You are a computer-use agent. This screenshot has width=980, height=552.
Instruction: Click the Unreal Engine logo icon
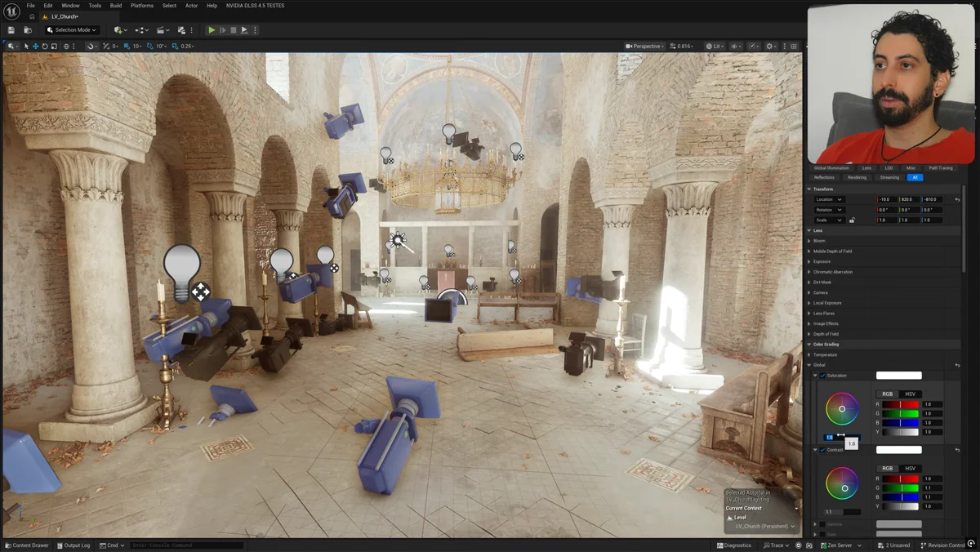click(11, 11)
